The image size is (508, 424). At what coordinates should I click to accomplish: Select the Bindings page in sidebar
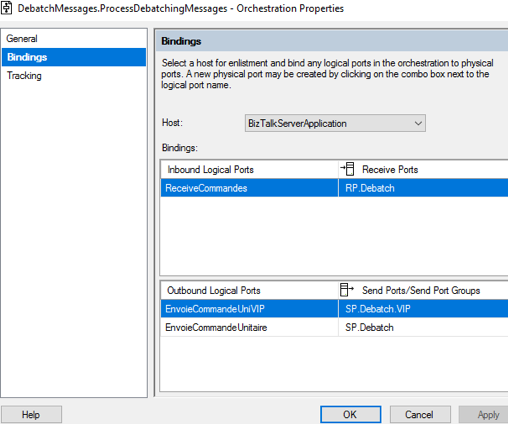74,57
